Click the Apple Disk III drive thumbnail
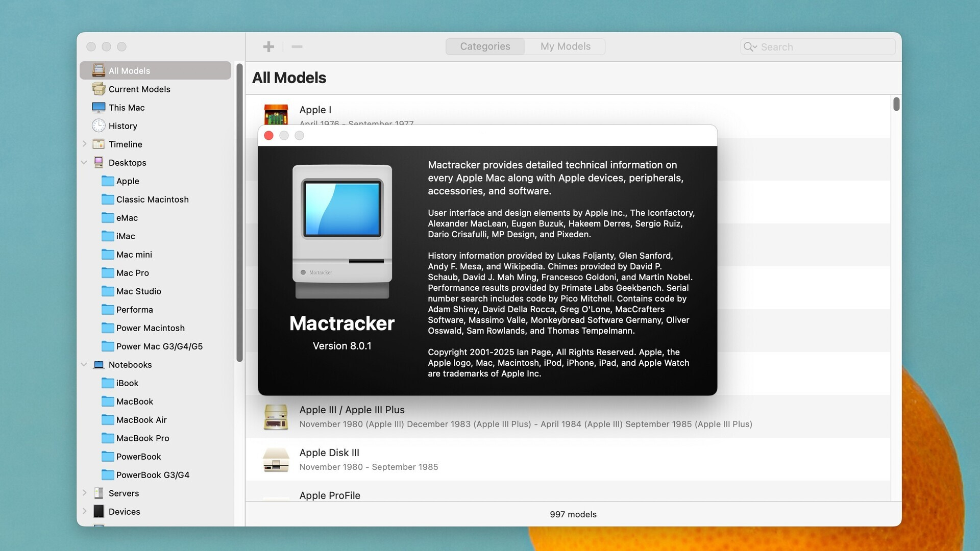Viewport: 980px width, 551px height. click(x=276, y=459)
